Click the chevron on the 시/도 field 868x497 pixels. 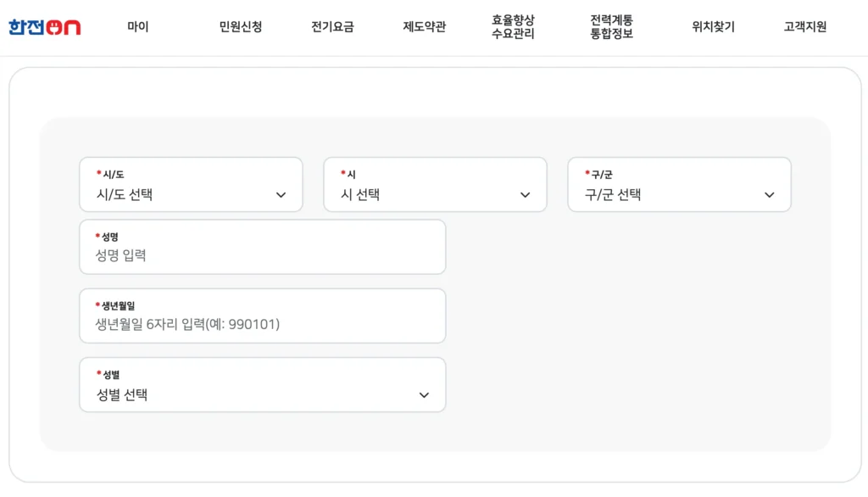click(281, 195)
